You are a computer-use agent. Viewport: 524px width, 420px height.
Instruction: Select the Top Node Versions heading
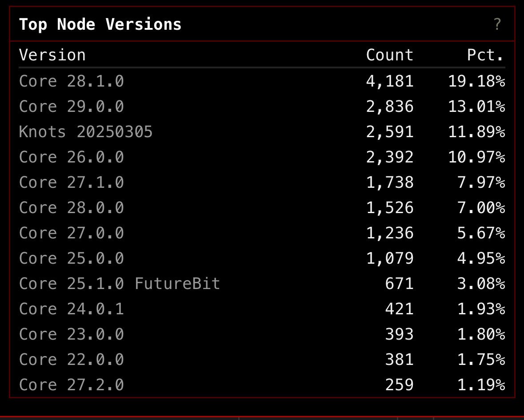(100, 24)
